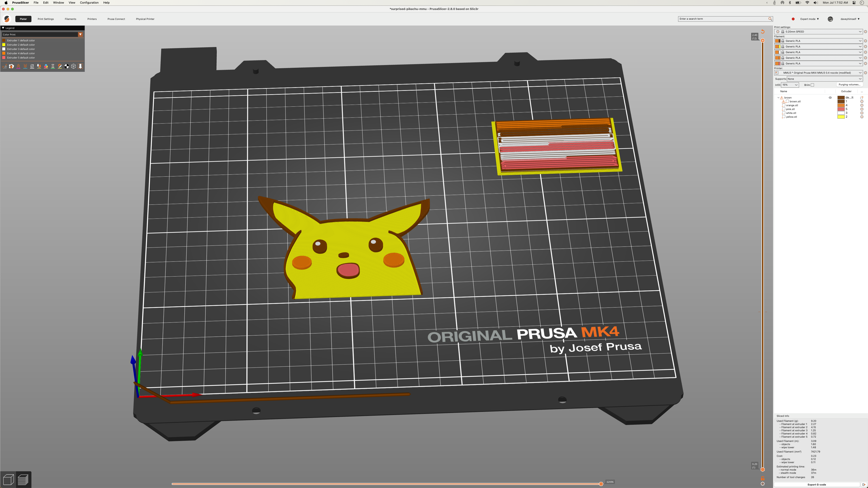Collapse the brown object in the object tree
Viewport: 868px width, 488px height.
point(778,98)
